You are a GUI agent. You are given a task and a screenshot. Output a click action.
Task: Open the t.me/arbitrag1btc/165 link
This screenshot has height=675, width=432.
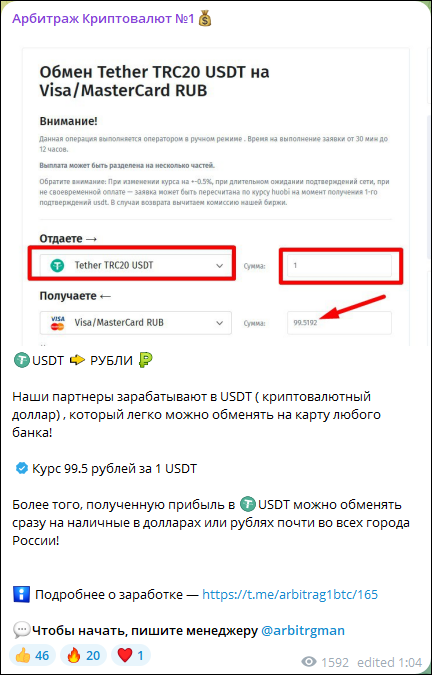pyautogui.click(x=290, y=595)
